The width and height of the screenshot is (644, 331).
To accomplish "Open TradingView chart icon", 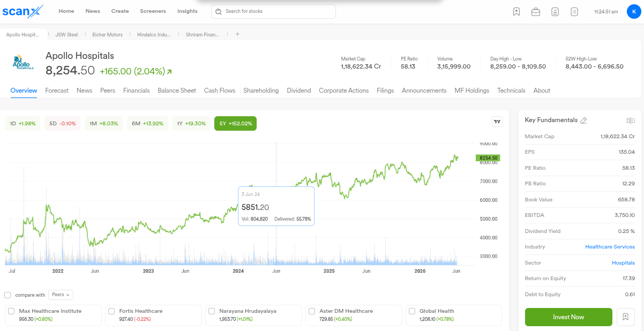I will pyautogui.click(x=497, y=122).
